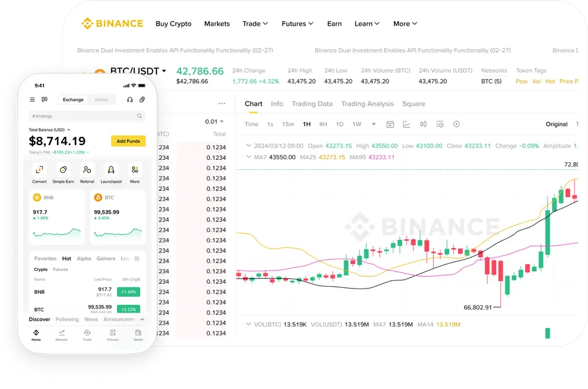Open the Trade dropdown in the top nav
This screenshot has height=389, width=588.
(255, 24)
